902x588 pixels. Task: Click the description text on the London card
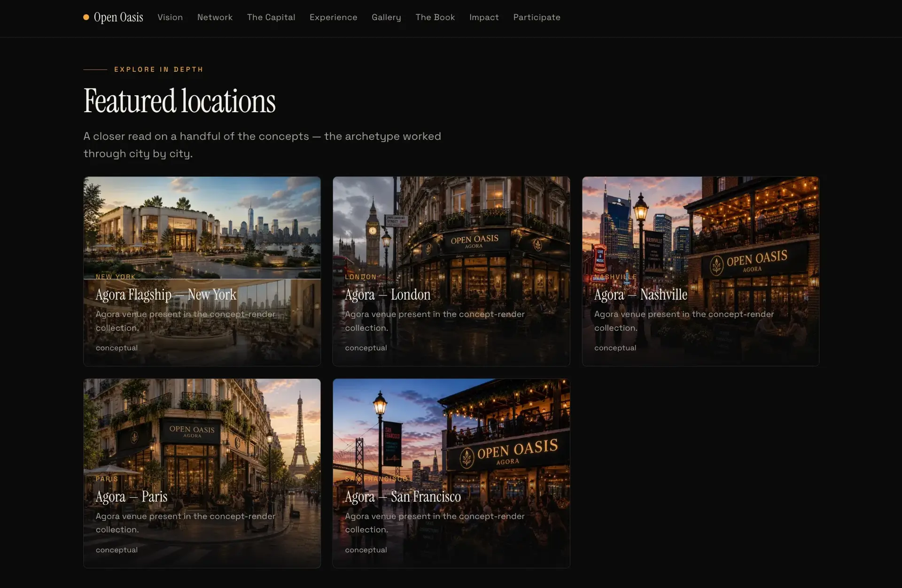tap(435, 321)
